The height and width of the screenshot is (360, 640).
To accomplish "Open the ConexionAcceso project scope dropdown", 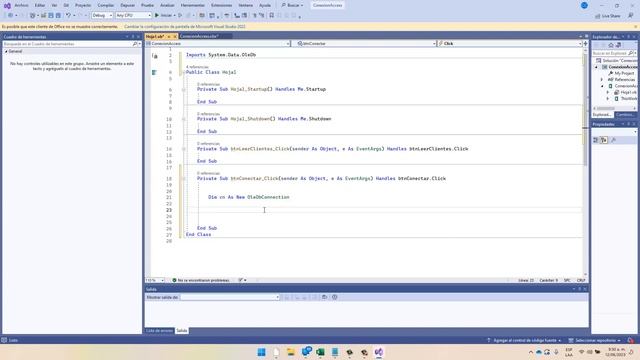I will coord(218,43).
